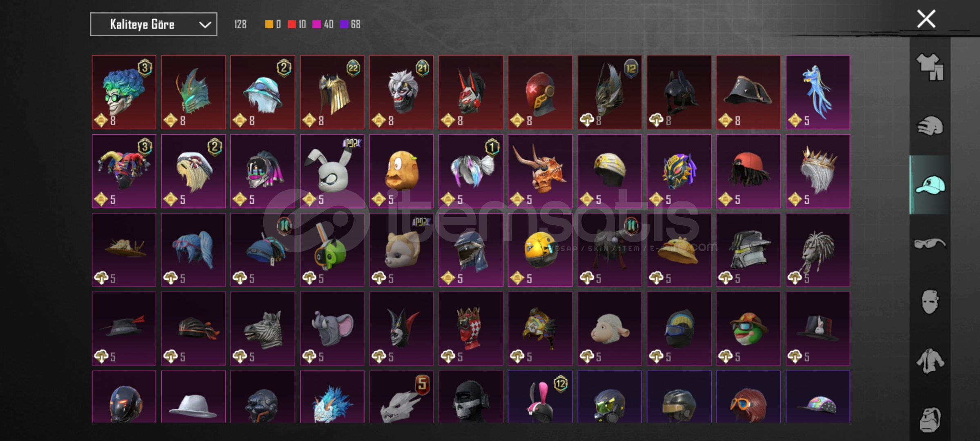Select the white bunny mask item
Screen dimensions: 980x441
(332, 171)
